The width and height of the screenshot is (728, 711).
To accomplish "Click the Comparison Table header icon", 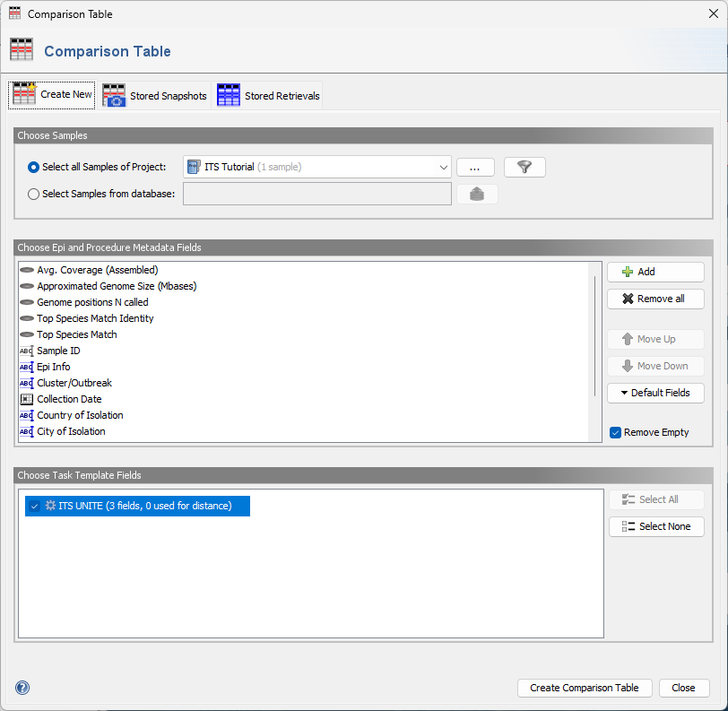I will pos(22,50).
